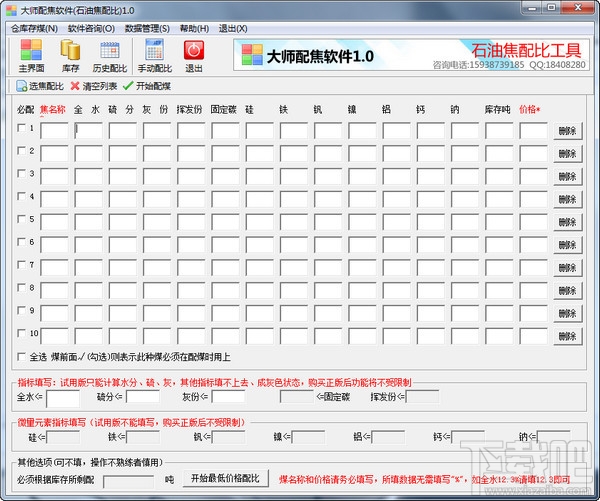Open the 数据管理(S) menu
Viewport: 600px width, 501px height.
pyautogui.click(x=147, y=29)
